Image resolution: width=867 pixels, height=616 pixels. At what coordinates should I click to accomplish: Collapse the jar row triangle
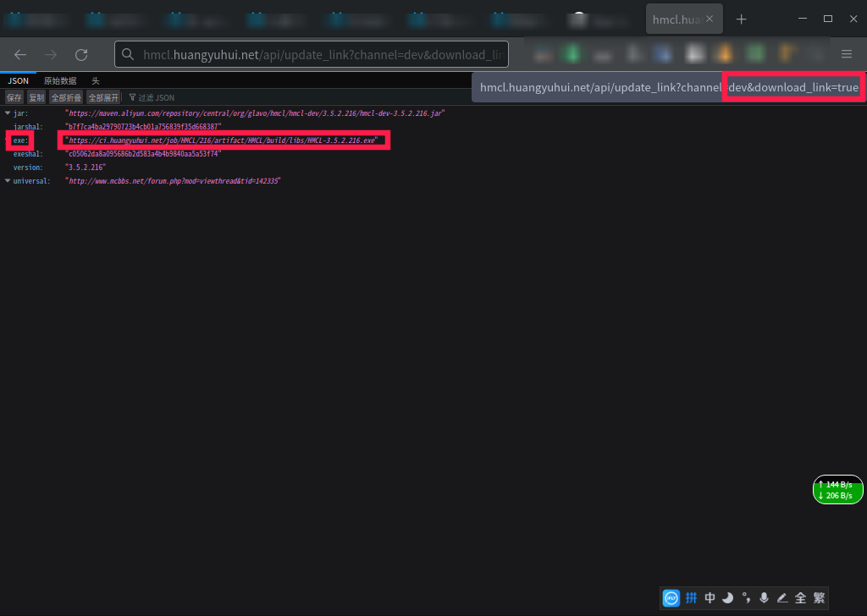click(8, 113)
